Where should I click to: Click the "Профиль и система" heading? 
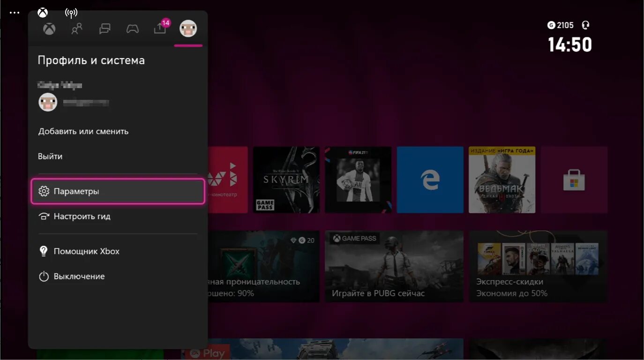coord(91,60)
